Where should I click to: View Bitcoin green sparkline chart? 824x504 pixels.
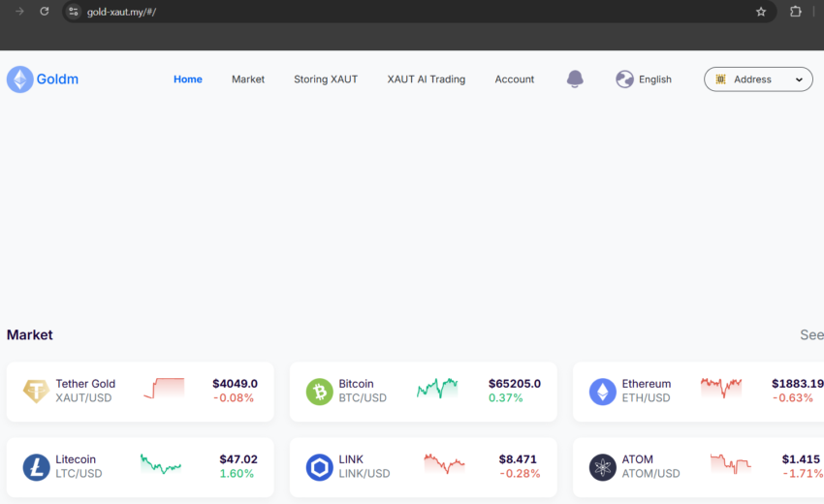click(437, 389)
